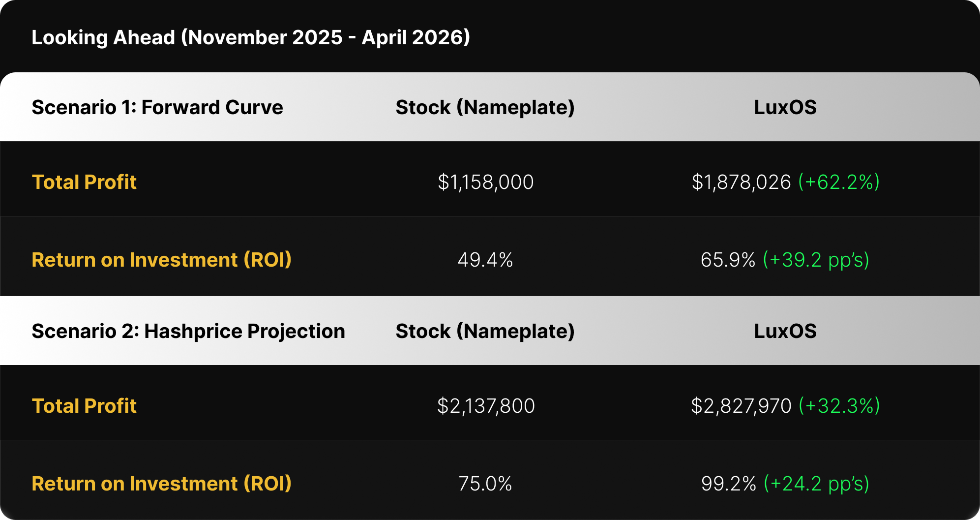This screenshot has width=980, height=520.
Task: Click the "Looking Ahead" heading text
Action: tap(250, 37)
